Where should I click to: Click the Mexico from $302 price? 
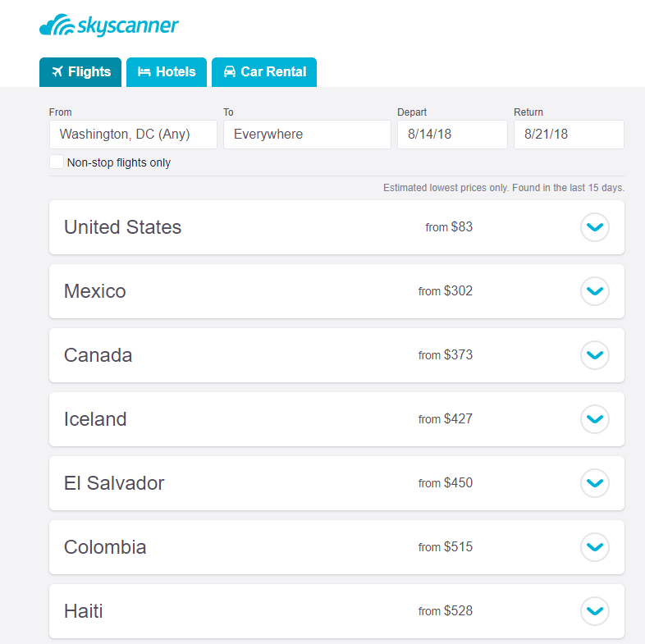tap(446, 291)
